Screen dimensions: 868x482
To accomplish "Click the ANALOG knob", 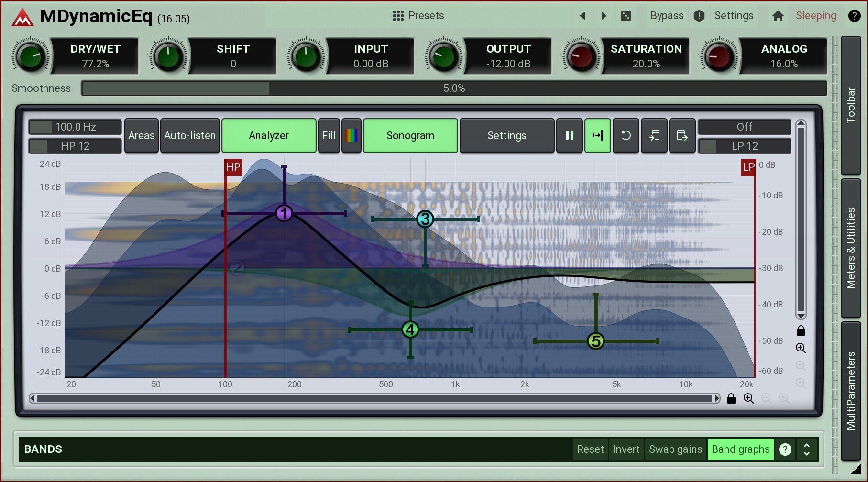I will 719,56.
